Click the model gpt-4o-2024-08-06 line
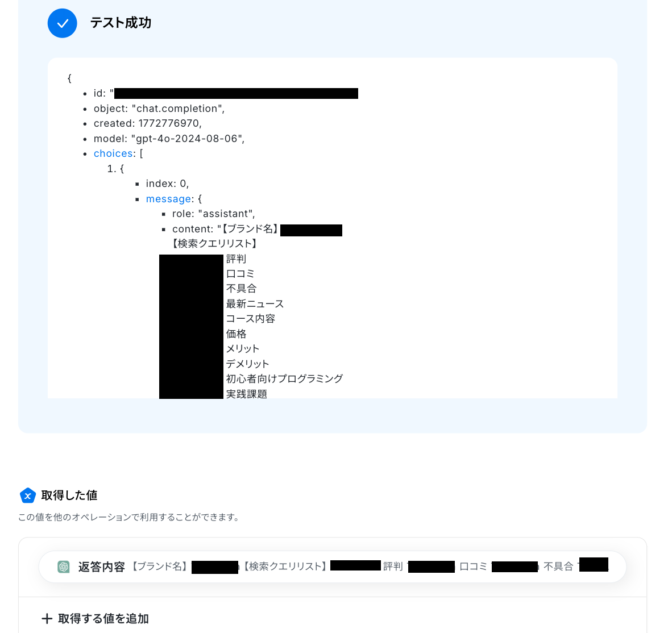Screen dimensions: 672x633 pos(169,138)
